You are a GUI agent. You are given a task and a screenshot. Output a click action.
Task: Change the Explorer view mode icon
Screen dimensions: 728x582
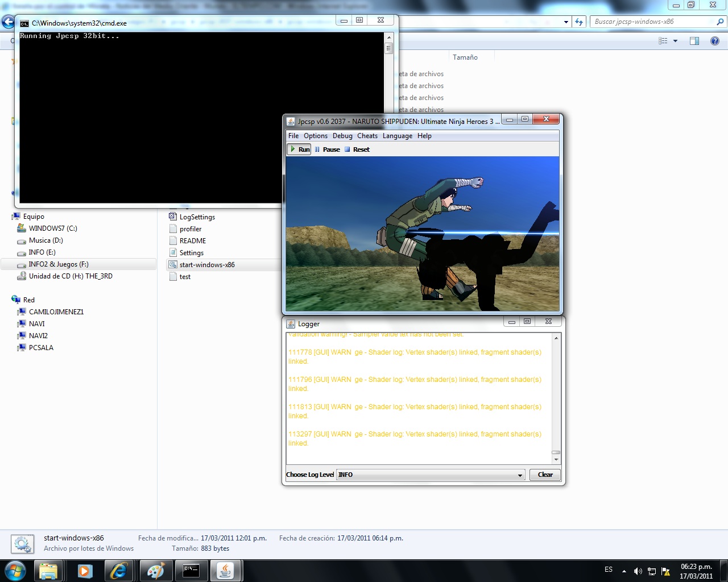pyautogui.click(x=663, y=41)
